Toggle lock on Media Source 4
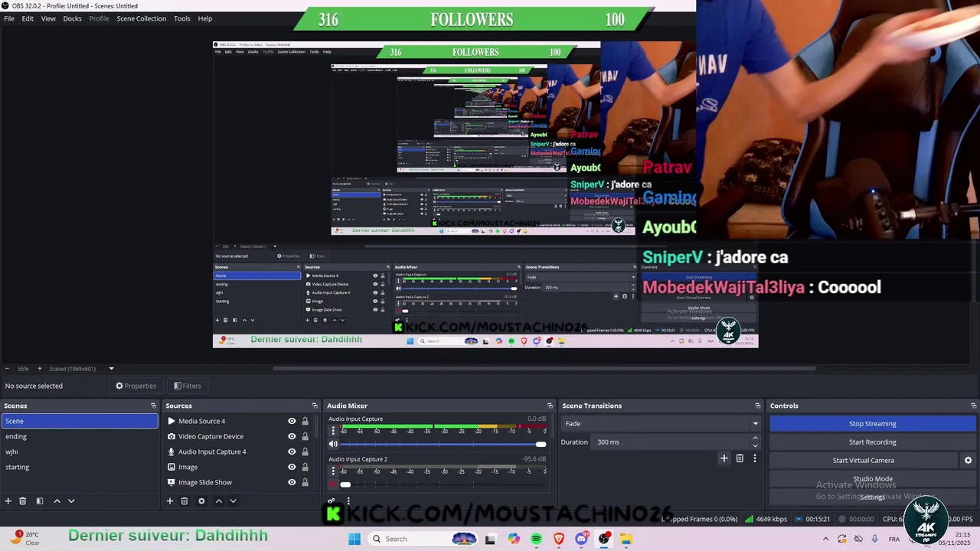 point(305,421)
